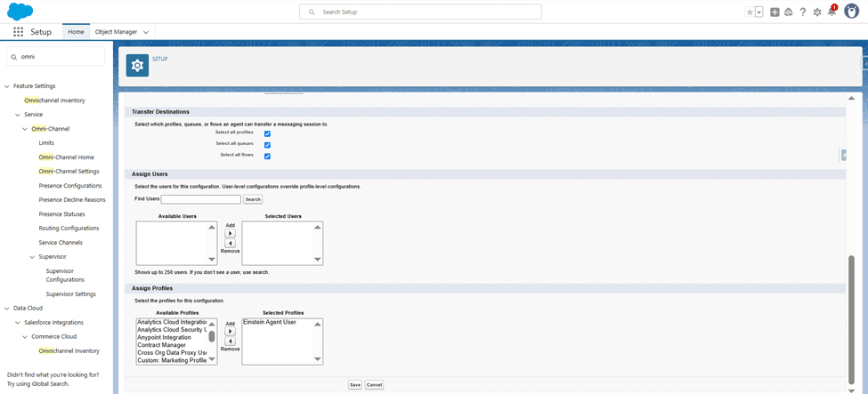
Task: Click the Search button for users
Action: point(253,199)
